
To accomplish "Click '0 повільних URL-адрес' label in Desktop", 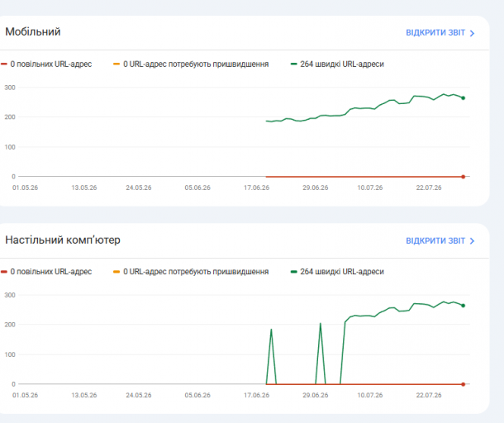I will point(51,272).
